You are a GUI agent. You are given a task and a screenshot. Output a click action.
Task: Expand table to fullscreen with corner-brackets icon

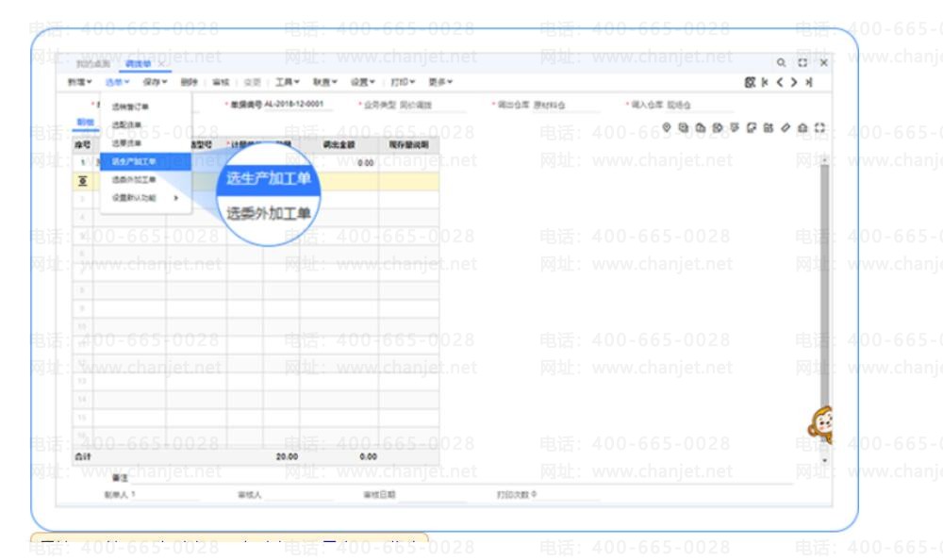(819, 127)
